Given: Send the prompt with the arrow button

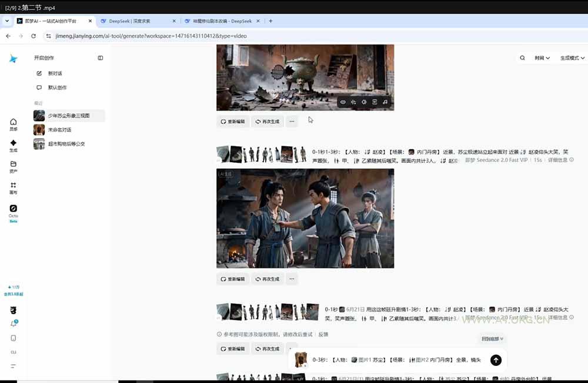Looking at the screenshot, I should coord(496,360).
